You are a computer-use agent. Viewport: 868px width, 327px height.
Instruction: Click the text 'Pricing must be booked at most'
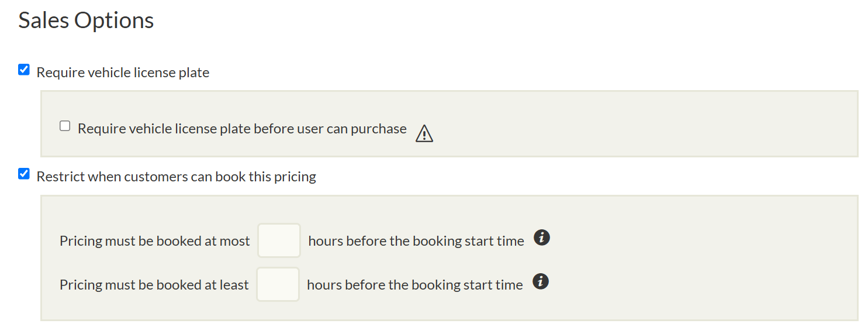coord(154,241)
